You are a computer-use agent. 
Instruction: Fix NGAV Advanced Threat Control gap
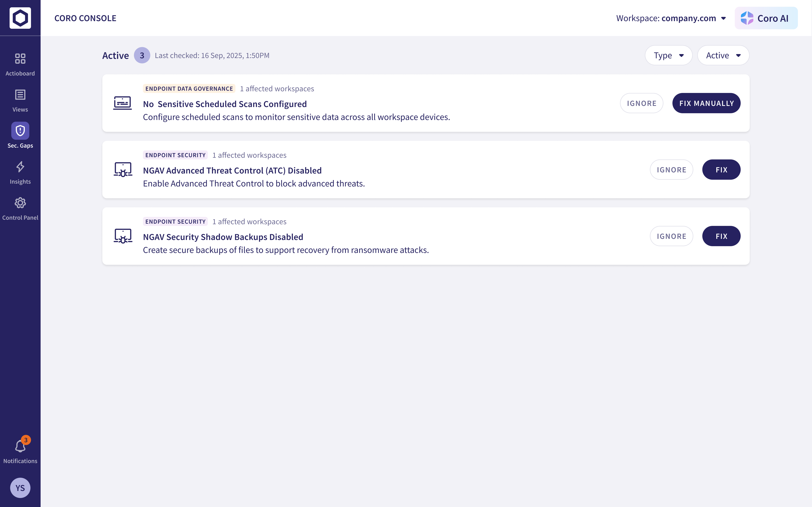click(721, 170)
